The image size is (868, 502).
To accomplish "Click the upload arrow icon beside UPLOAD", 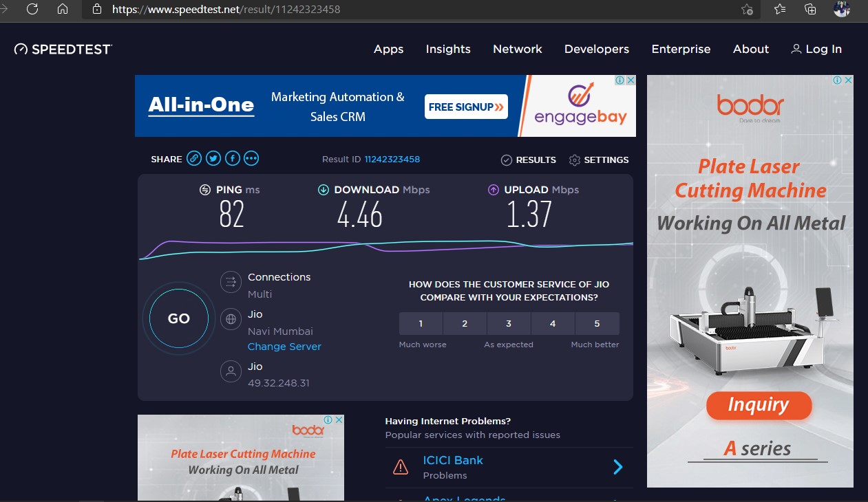I will coord(493,190).
